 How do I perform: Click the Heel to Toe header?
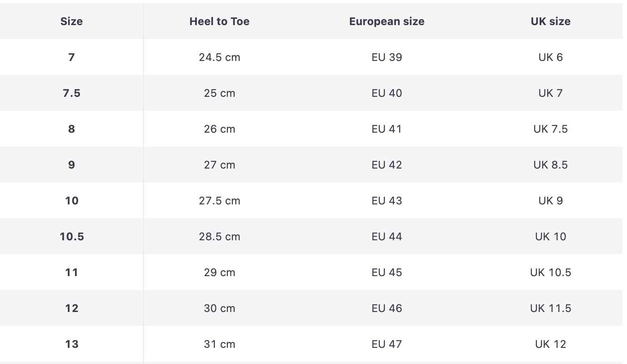(219, 21)
